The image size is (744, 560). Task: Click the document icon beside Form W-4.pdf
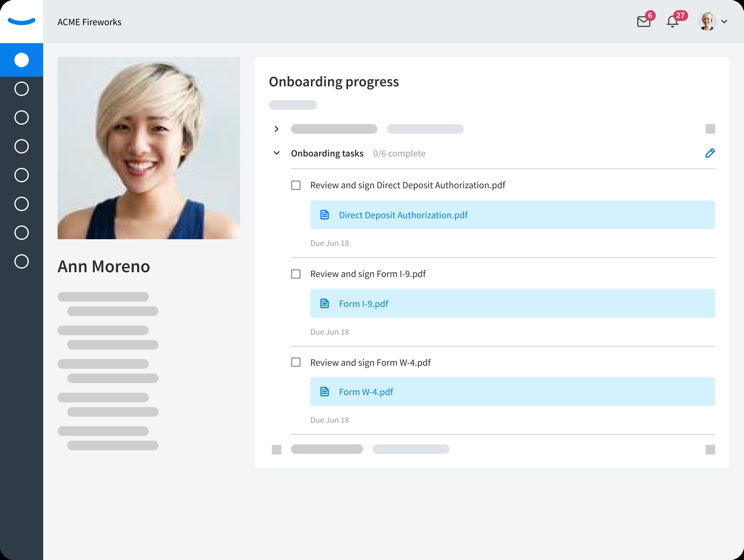(x=325, y=392)
